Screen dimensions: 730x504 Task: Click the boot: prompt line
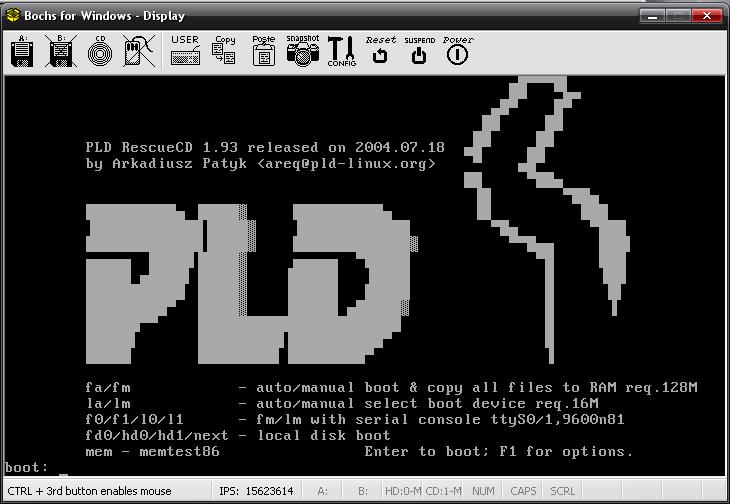(36, 467)
